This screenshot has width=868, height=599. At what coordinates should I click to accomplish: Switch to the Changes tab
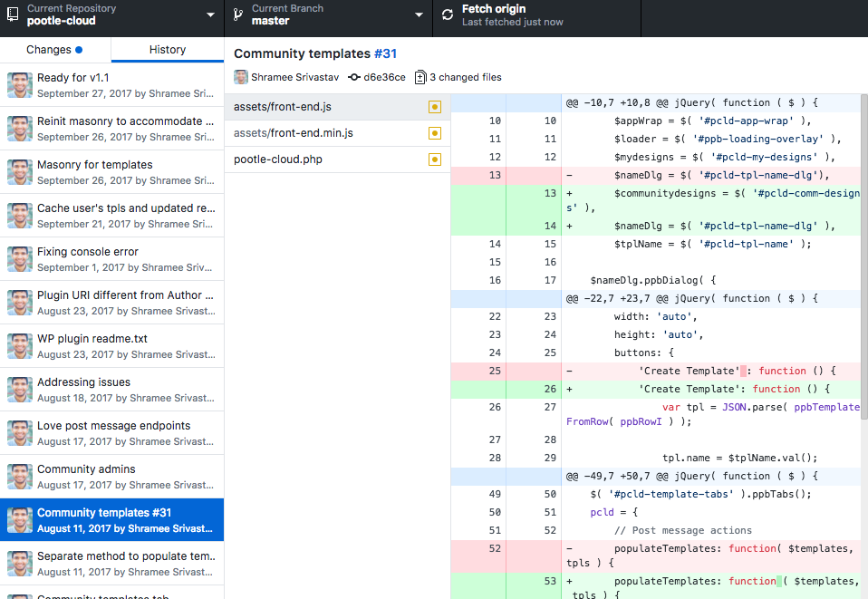(55, 50)
